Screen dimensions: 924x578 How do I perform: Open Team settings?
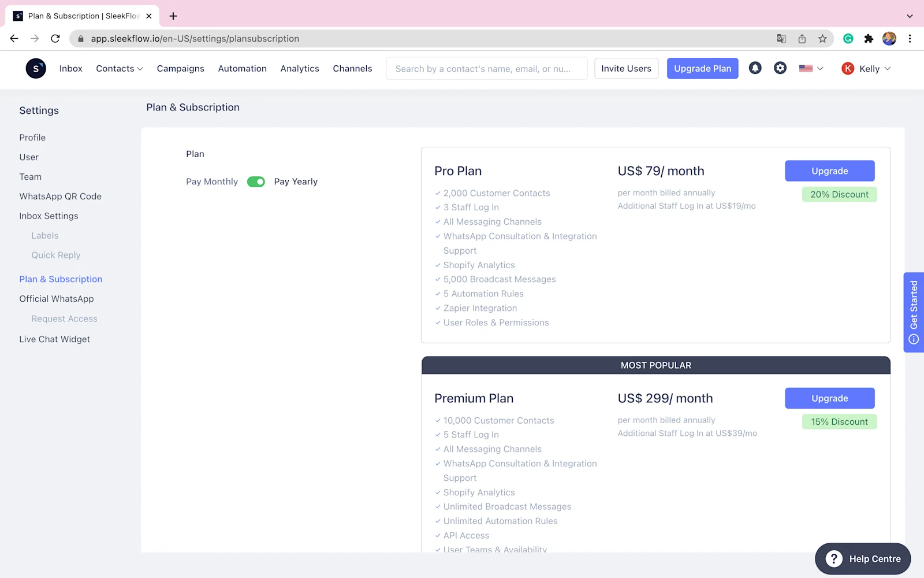[x=31, y=177]
